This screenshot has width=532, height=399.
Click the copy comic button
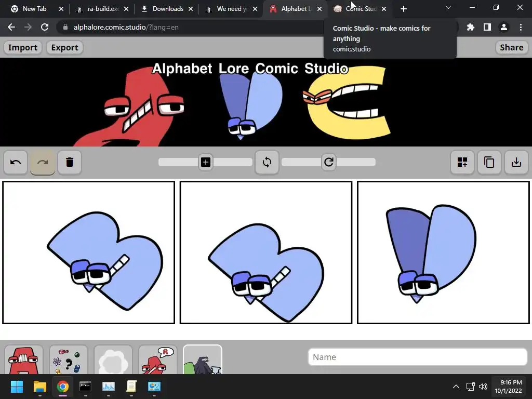[489, 162]
